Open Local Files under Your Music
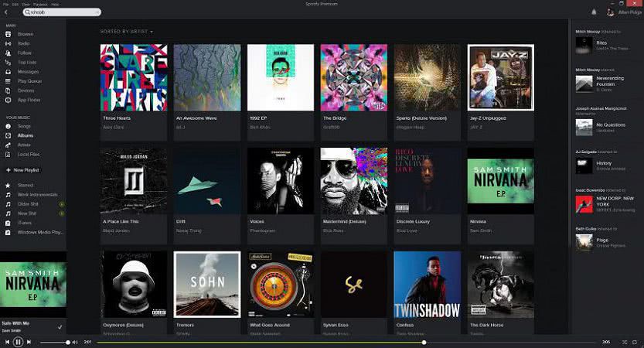Screen dimensions: 644x348 [x=28, y=155]
